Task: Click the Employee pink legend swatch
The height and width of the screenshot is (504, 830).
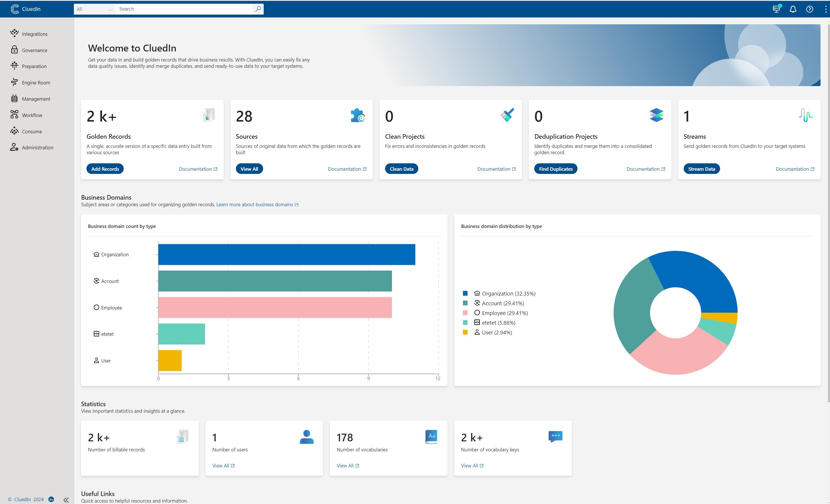Action: click(x=465, y=313)
